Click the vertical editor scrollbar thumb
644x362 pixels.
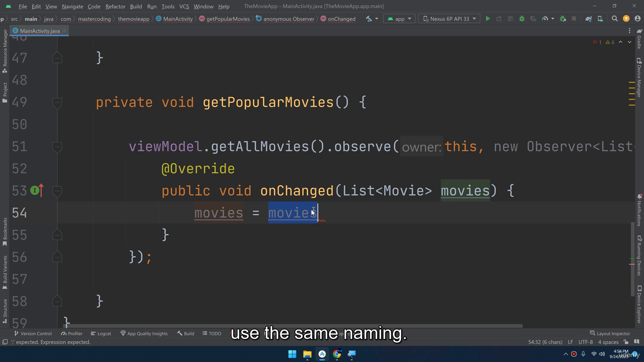coord(632,259)
